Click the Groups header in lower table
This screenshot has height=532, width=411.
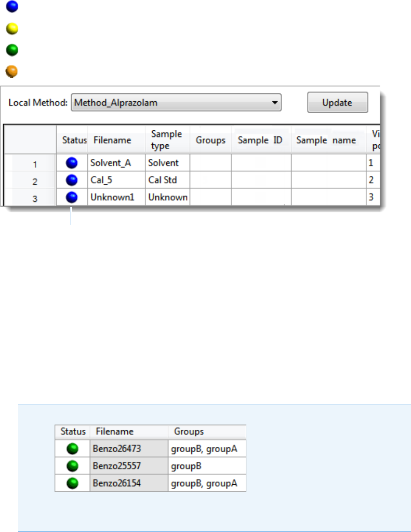tap(207, 431)
